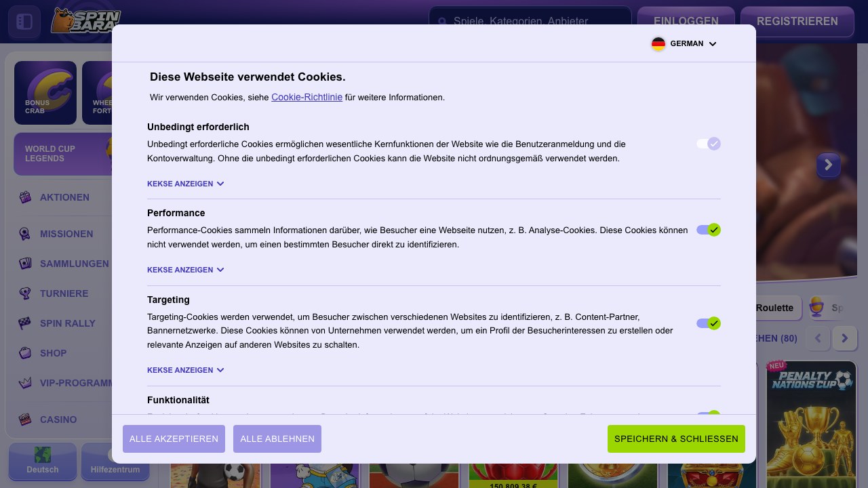Image resolution: width=868 pixels, height=488 pixels.
Task: Go to previous games with the left arrow
Action: (x=818, y=338)
